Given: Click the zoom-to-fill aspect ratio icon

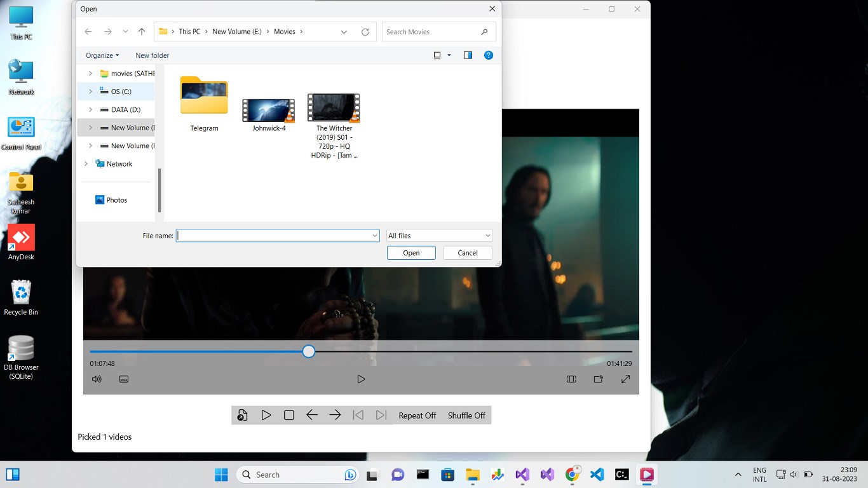Looking at the screenshot, I should (x=571, y=379).
